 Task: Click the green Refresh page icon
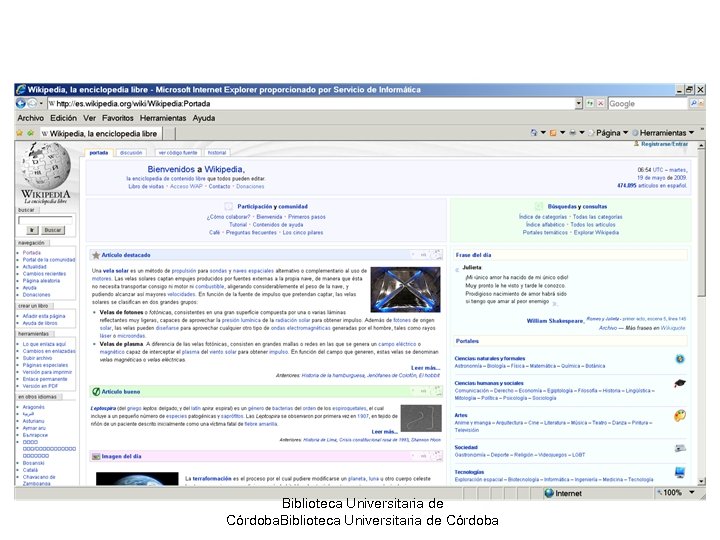click(590, 104)
